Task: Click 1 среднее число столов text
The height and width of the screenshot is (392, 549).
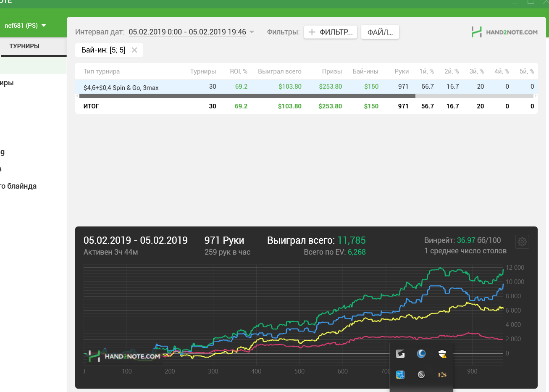Action: tap(465, 251)
